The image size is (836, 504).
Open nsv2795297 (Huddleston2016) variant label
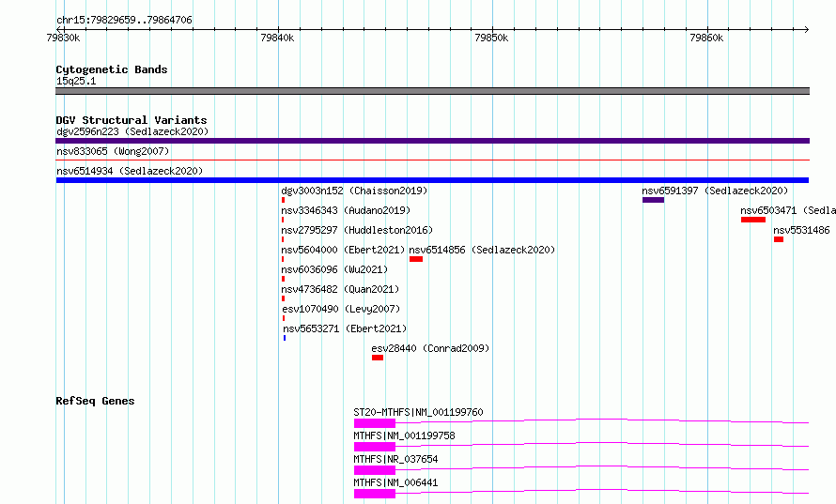coord(357,230)
